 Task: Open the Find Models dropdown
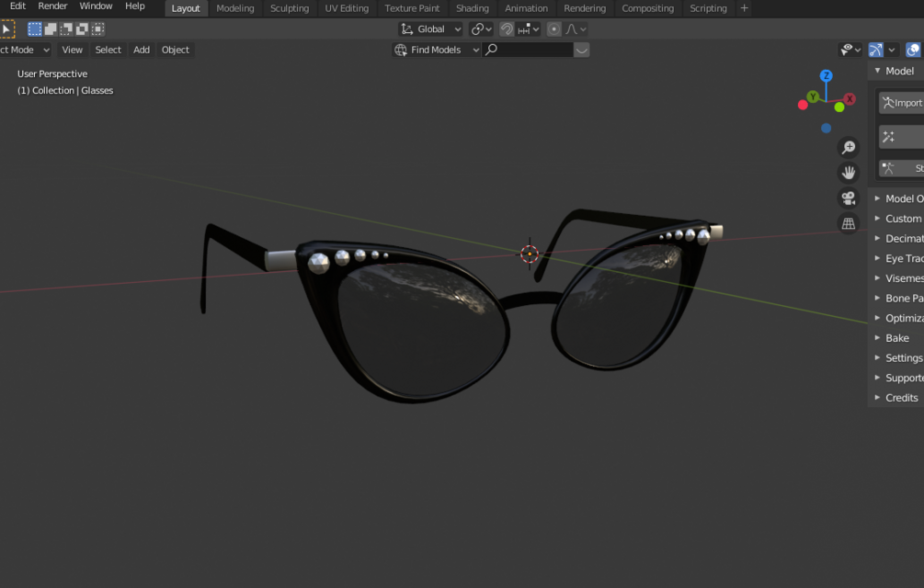point(436,50)
